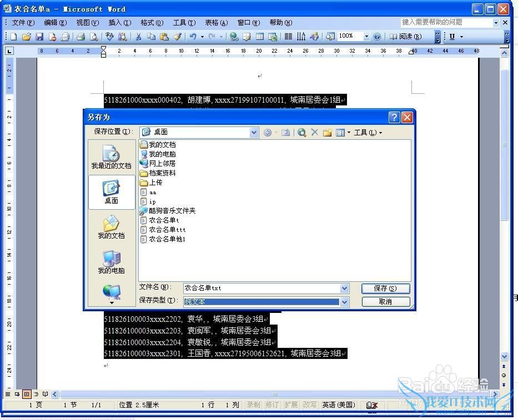Click the 阅读(R) reading mode button
Image resolution: width=518 pixels, height=420 pixels.
(406, 36)
